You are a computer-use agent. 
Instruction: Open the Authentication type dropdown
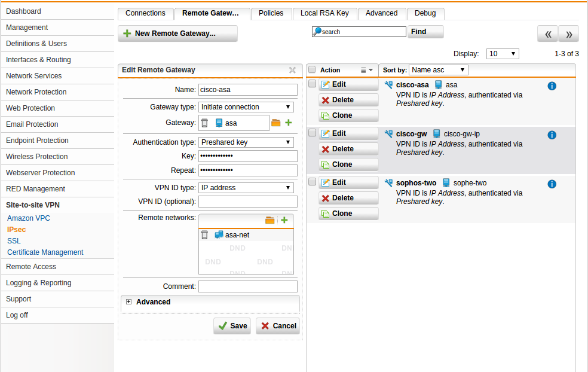click(246, 142)
